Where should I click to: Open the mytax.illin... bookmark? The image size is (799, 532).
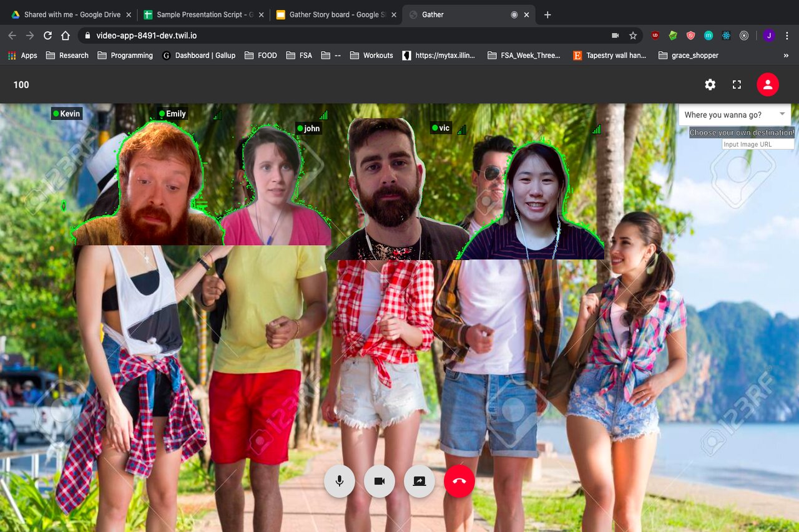439,56
